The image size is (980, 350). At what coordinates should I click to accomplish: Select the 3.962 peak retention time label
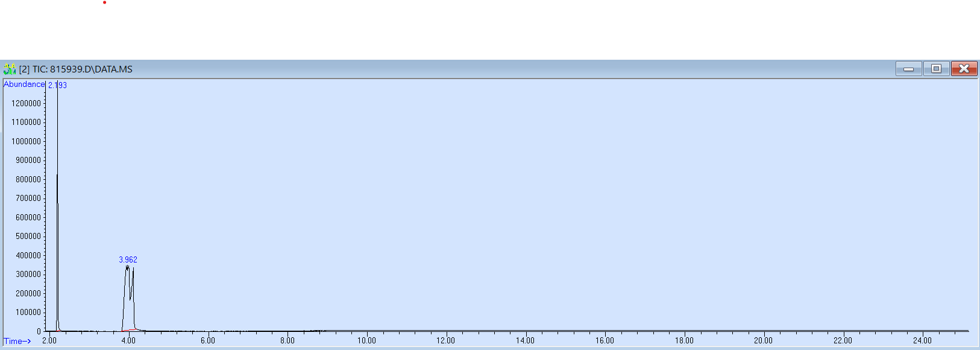point(128,259)
